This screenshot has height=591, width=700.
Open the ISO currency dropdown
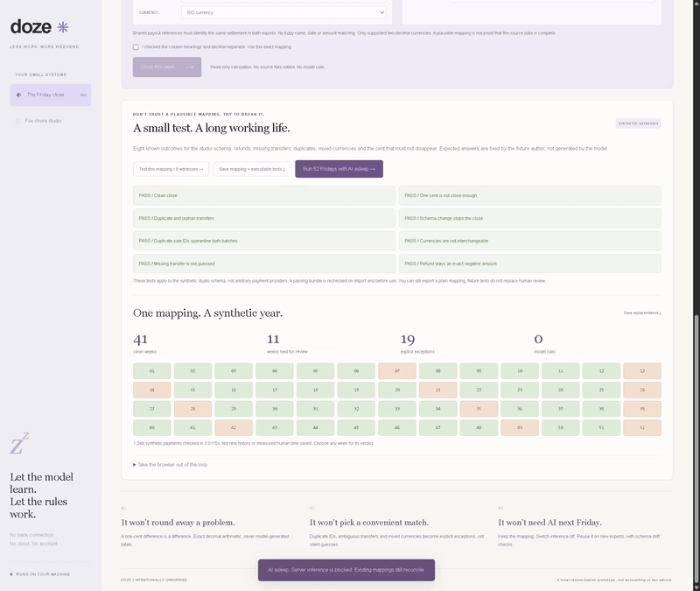[283, 12]
